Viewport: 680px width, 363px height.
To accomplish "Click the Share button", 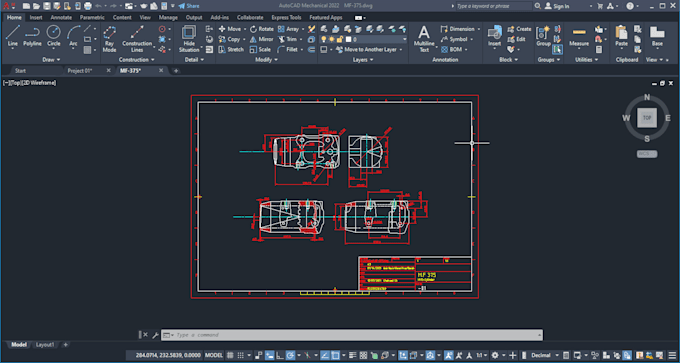I will (x=189, y=6).
